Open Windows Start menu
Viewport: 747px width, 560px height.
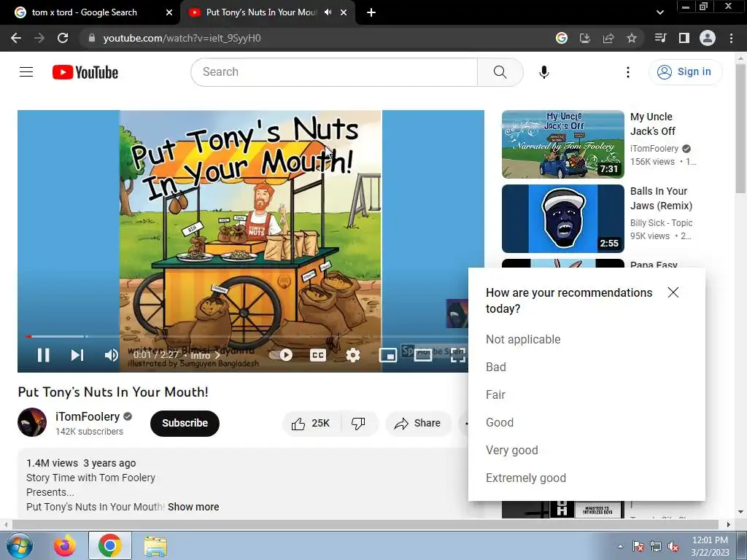[20, 545]
